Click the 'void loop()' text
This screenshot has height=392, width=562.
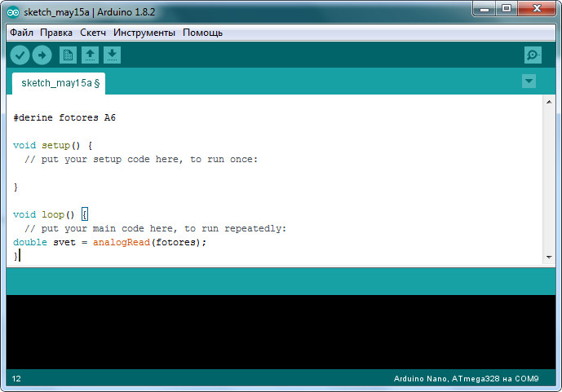(x=44, y=214)
